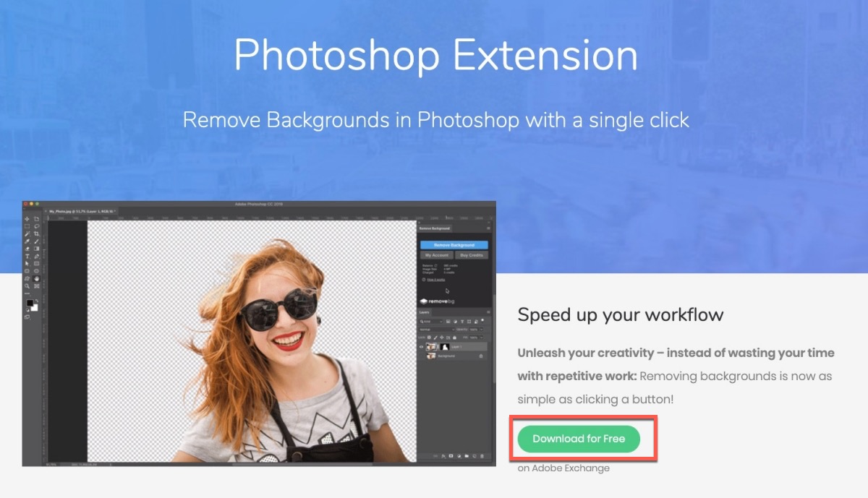Open the layer blend mode dropdown
Screen dimensions: 868x498
coord(437,330)
